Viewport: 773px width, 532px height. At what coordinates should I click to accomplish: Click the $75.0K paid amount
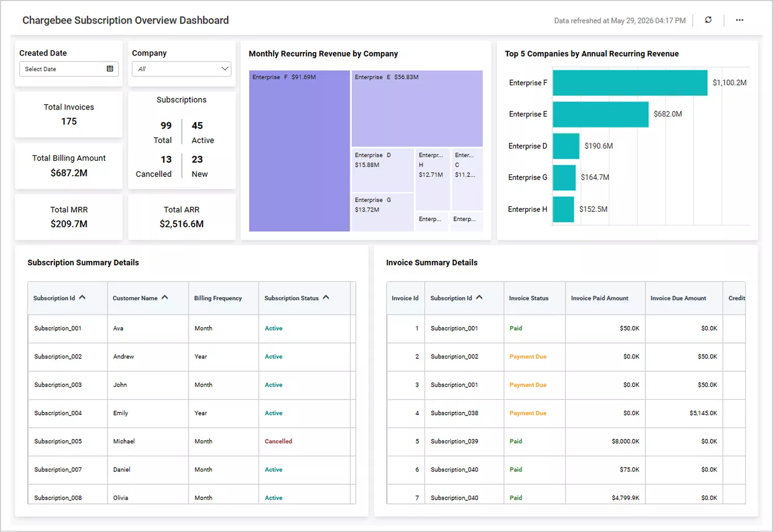pyautogui.click(x=630, y=470)
